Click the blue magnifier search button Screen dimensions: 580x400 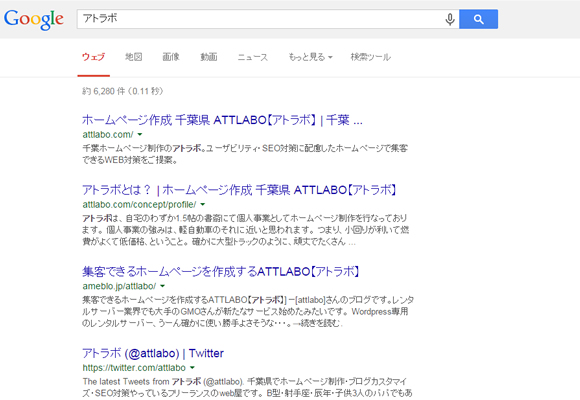click(x=478, y=19)
